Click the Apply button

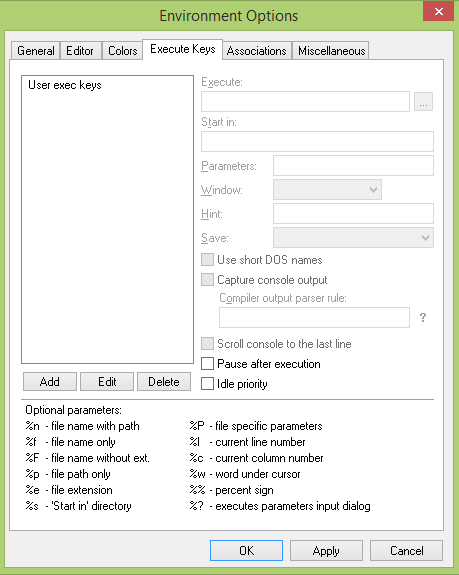point(326,550)
